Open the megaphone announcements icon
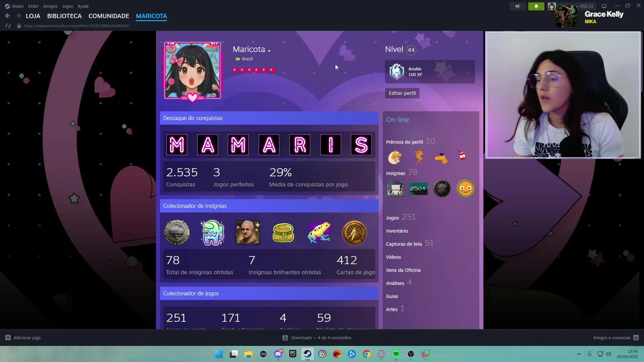Viewport: 644px width, 362px height. pos(517,6)
